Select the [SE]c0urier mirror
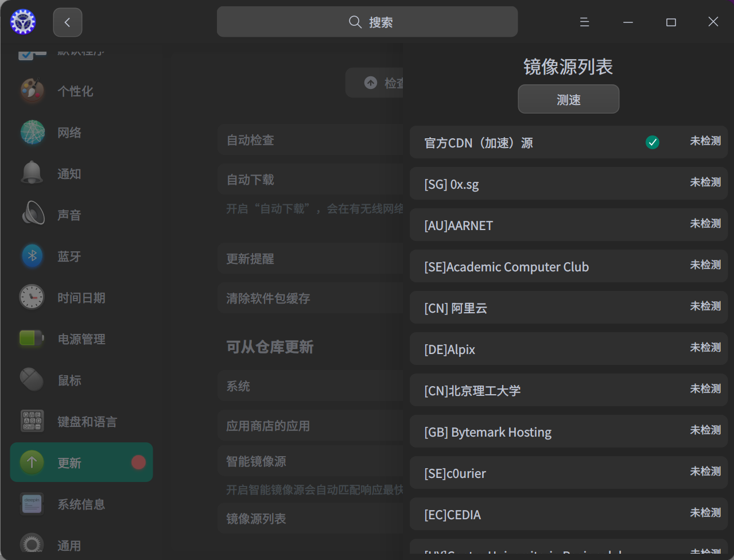Viewport: 734px width, 560px height. click(x=569, y=473)
